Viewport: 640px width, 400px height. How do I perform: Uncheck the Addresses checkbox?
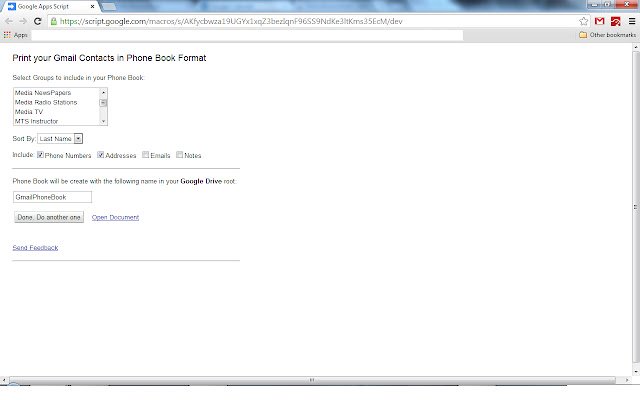coord(100,155)
